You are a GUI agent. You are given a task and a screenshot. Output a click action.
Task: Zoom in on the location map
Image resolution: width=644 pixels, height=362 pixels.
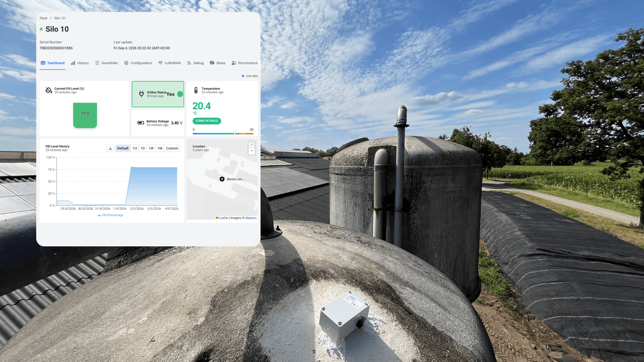coord(252,144)
